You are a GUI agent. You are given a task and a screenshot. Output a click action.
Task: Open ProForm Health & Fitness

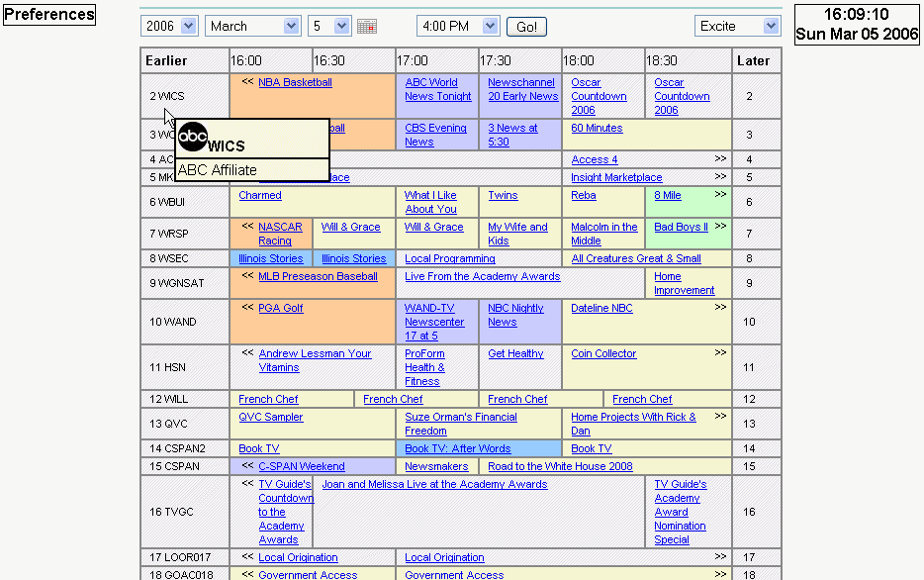[x=424, y=368]
